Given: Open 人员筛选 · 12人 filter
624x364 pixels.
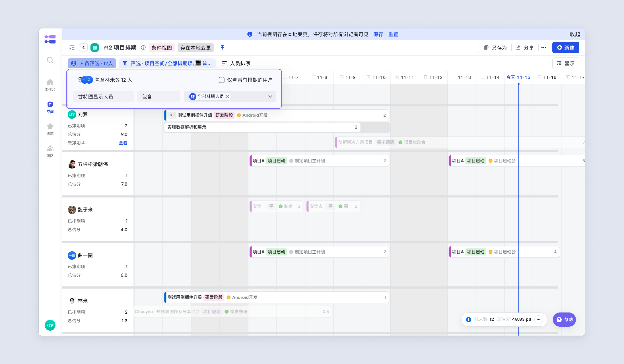Looking at the screenshot, I should pos(92,63).
